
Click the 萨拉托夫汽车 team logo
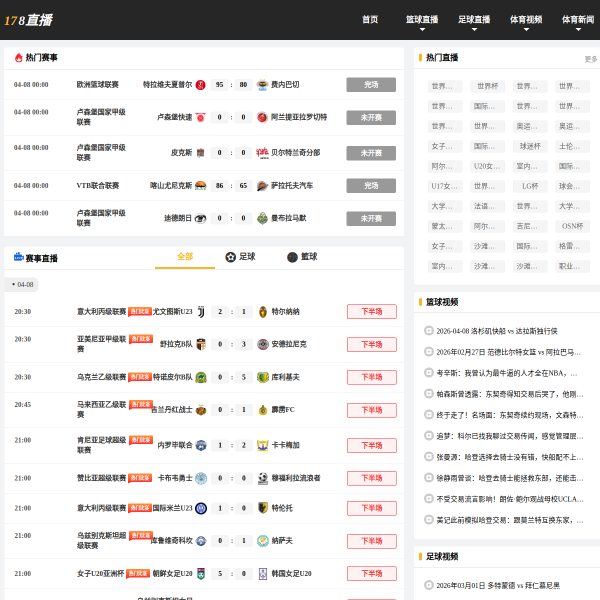pyautogui.click(x=262, y=185)
